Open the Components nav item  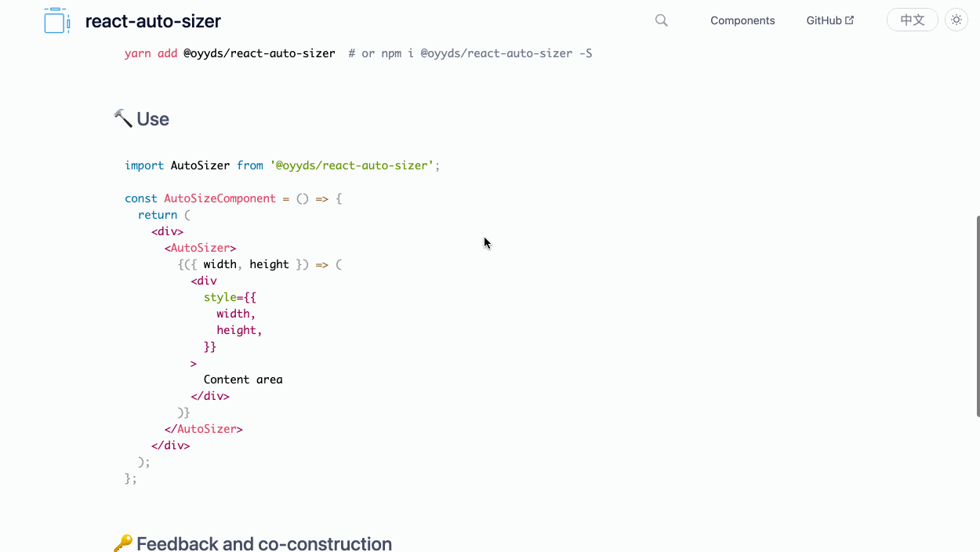click(742, 20)
